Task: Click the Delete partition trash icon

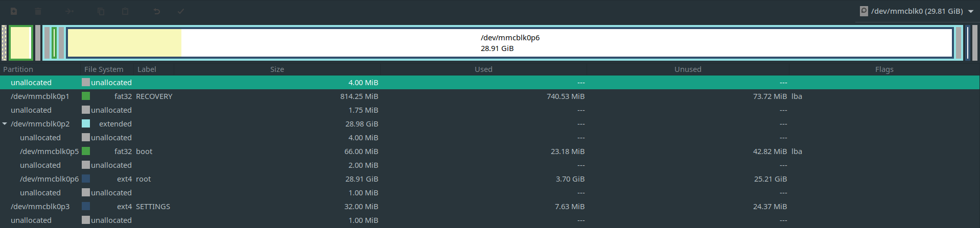Action: pos(38,11)
